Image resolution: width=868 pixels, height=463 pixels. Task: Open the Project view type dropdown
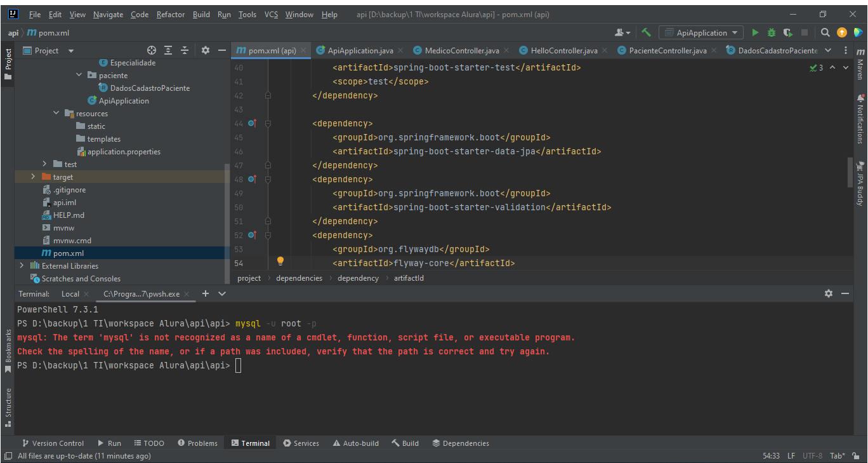pyautogui.click(x=71, y=51)
